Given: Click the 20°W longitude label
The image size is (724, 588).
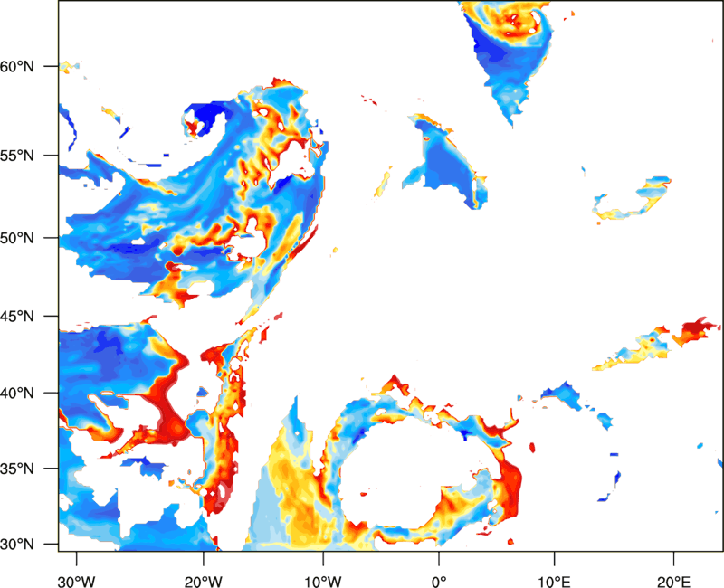Looking at the screenshot, I should point(203,582).
